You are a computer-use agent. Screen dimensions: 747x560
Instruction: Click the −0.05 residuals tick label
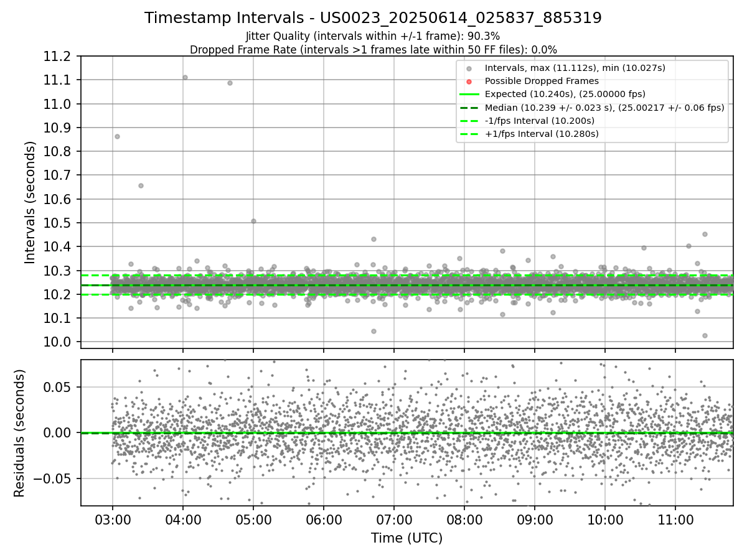coord(52,478)
